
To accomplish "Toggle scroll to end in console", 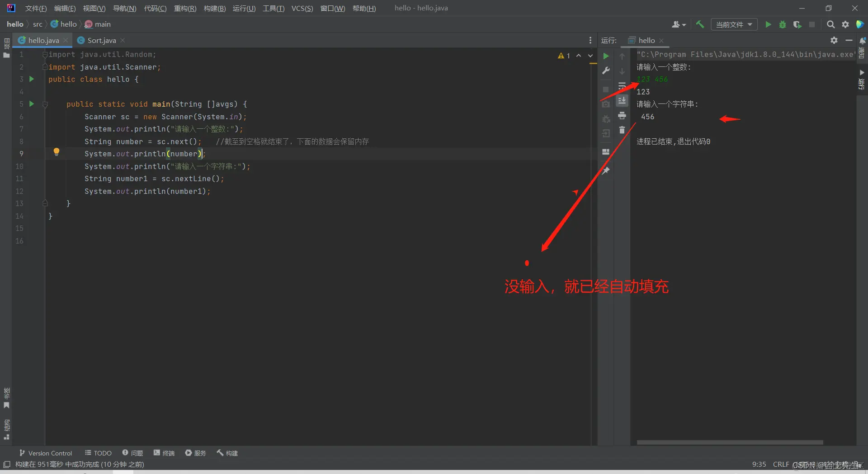I will coord(622,101).
